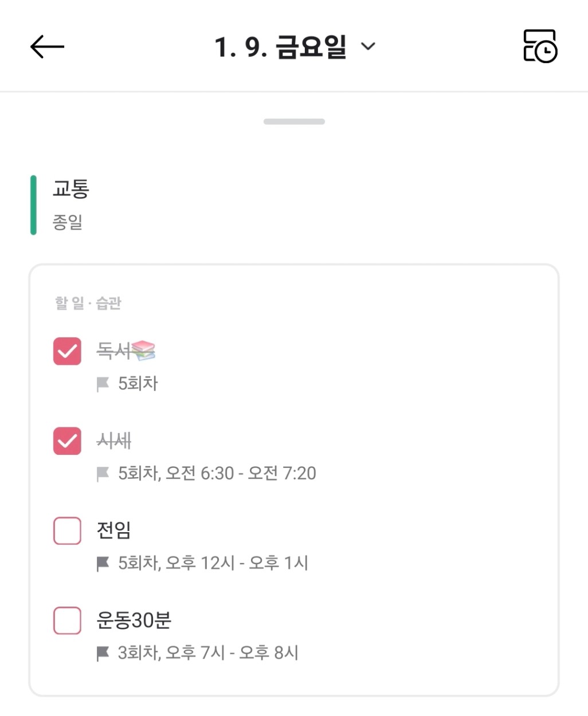Select the 시세 time range text
588x716 pixels.
click(241, 474)
